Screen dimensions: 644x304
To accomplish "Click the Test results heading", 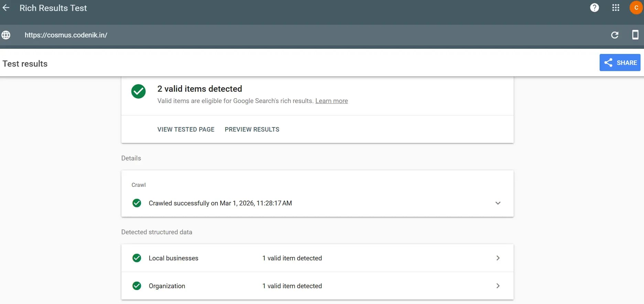I will [25, 64].
